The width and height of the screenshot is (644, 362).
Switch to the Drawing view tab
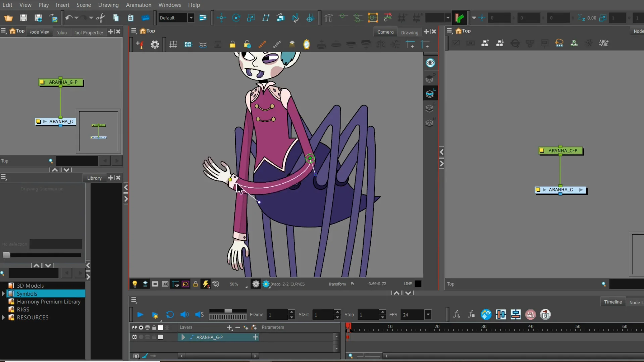pos(410,33)
